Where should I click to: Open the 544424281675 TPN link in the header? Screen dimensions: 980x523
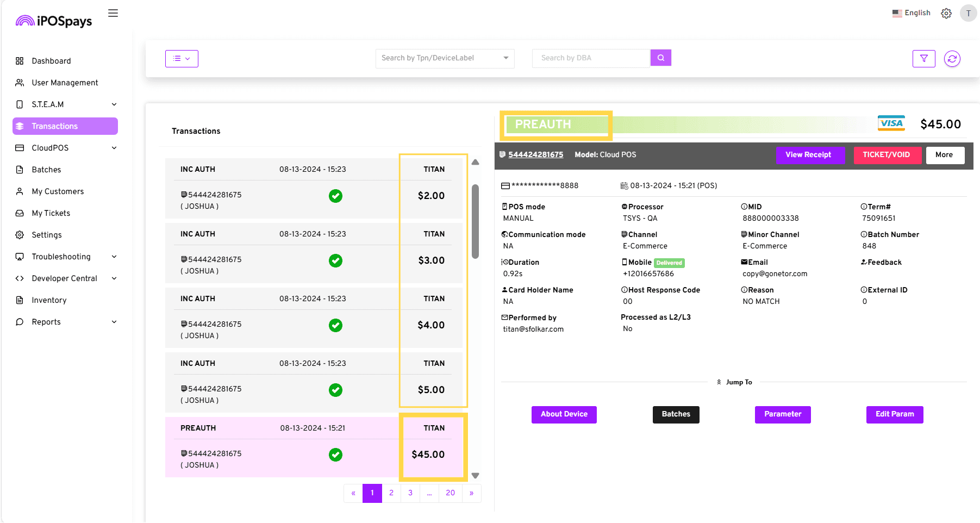(x=535, y=154)
